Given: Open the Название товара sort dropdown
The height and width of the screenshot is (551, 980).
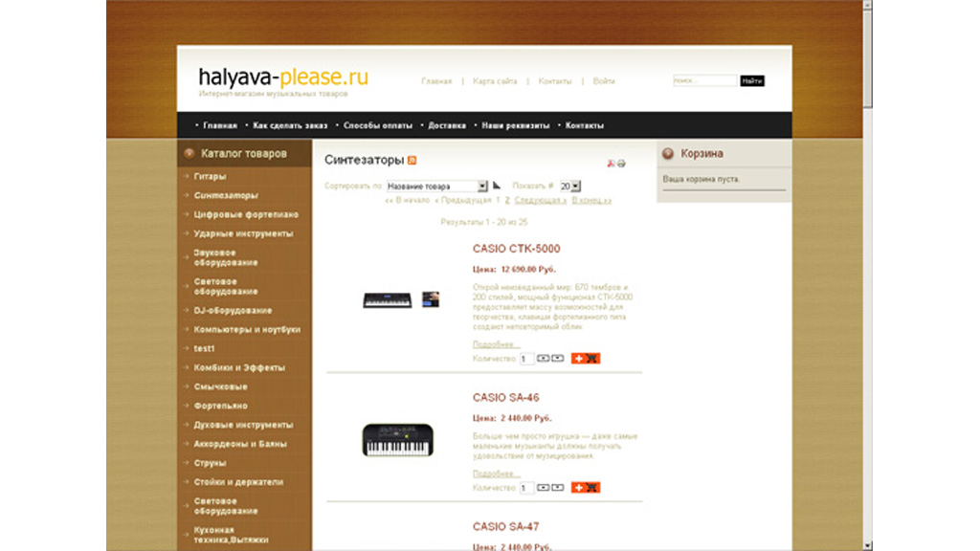Looking at the screenshot, I should click(x=436, y=187).
